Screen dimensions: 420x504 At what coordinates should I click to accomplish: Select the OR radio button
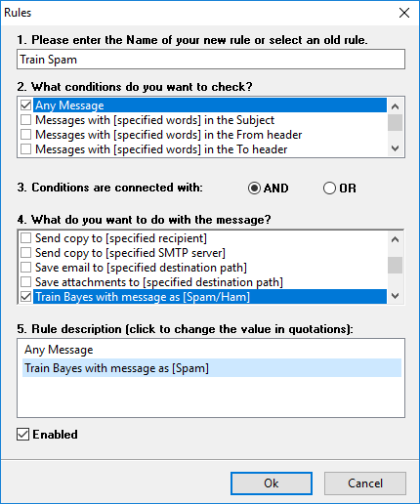pyautogui.click(x=329, y=189)
